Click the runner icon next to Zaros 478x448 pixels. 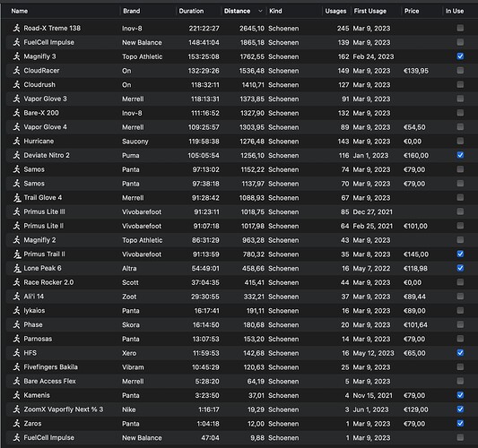tap(16, 423)
